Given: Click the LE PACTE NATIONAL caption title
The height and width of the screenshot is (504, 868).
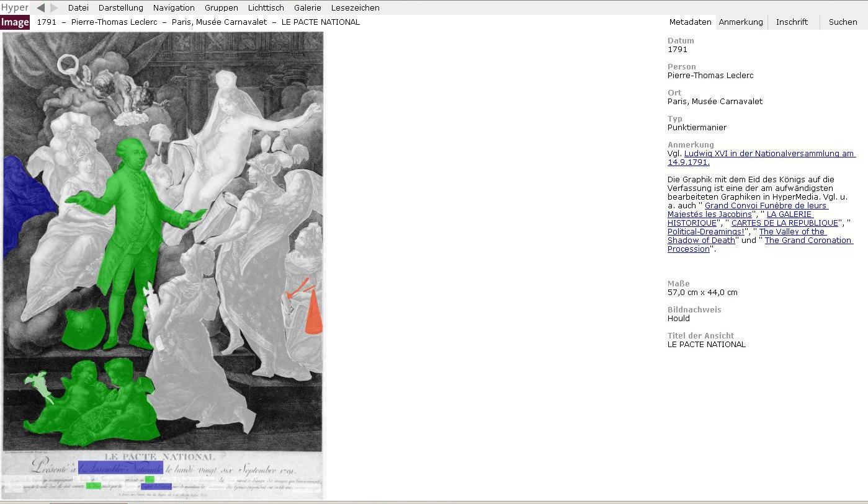Looking at the screenshot, I should click(160, 457).
